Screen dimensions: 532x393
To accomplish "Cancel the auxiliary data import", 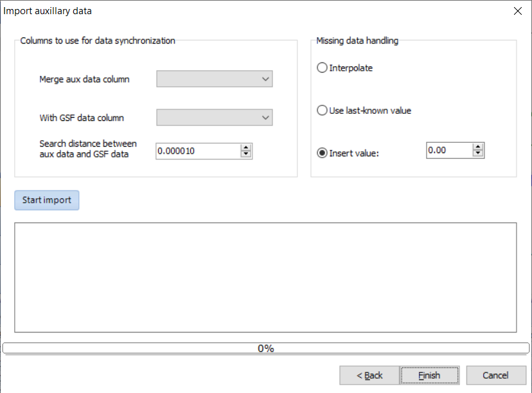I will point(495,375).
